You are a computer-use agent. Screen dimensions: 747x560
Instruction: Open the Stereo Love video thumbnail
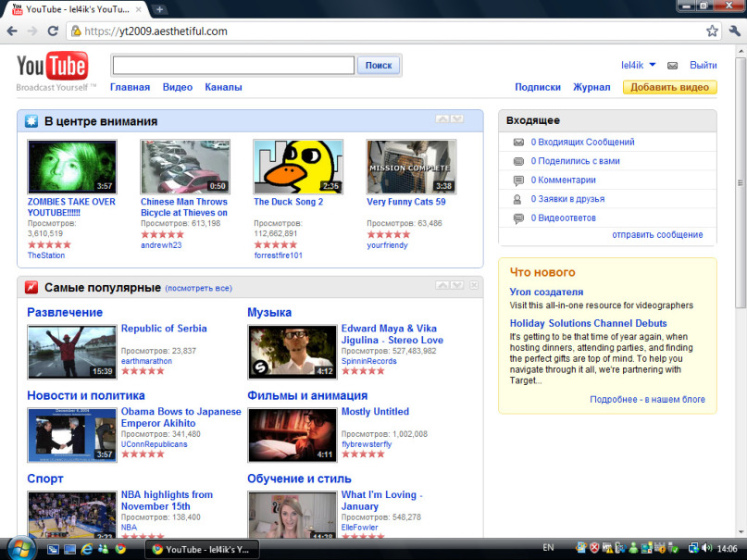[x=292, y=353]
